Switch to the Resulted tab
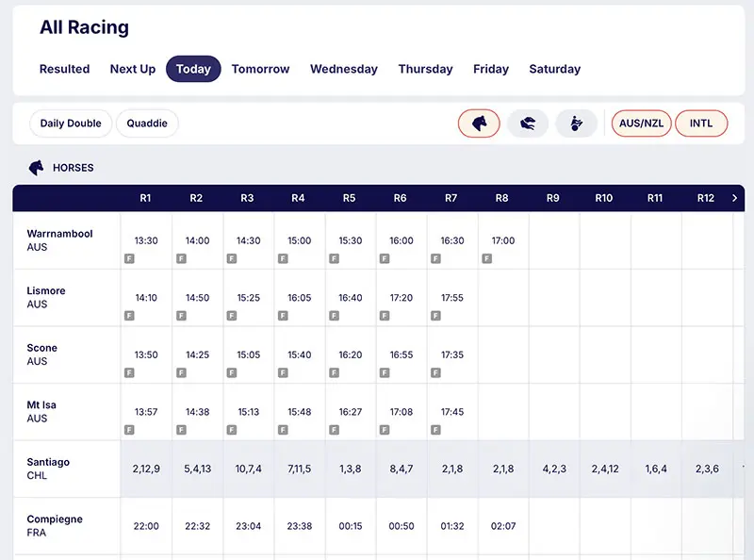Screen dimensions: 754x560 64,69
